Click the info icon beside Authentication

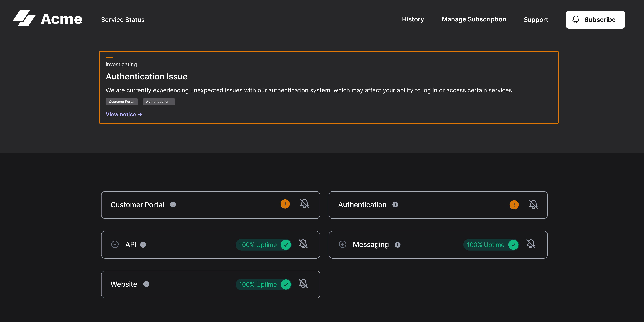(x=395, y=205)
